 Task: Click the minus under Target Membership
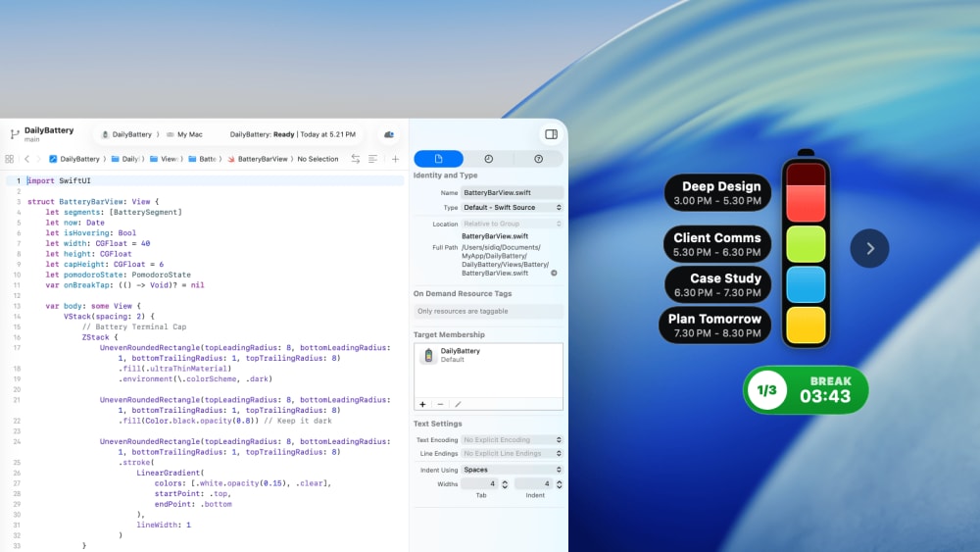(440, 404)
